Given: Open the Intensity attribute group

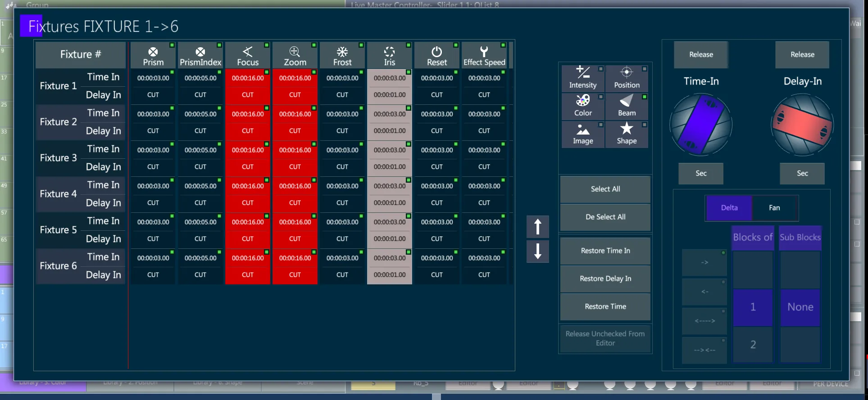Looking at the screenshot, I should [583, 78].
